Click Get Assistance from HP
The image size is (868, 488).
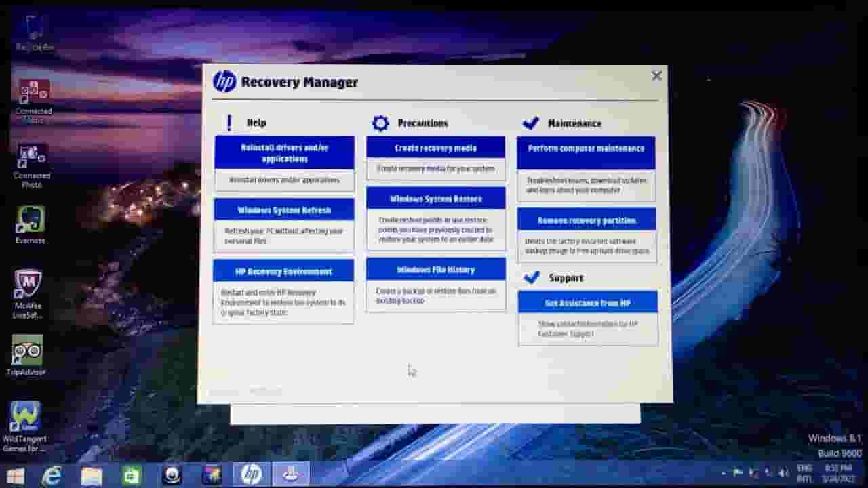coord(588,302)
